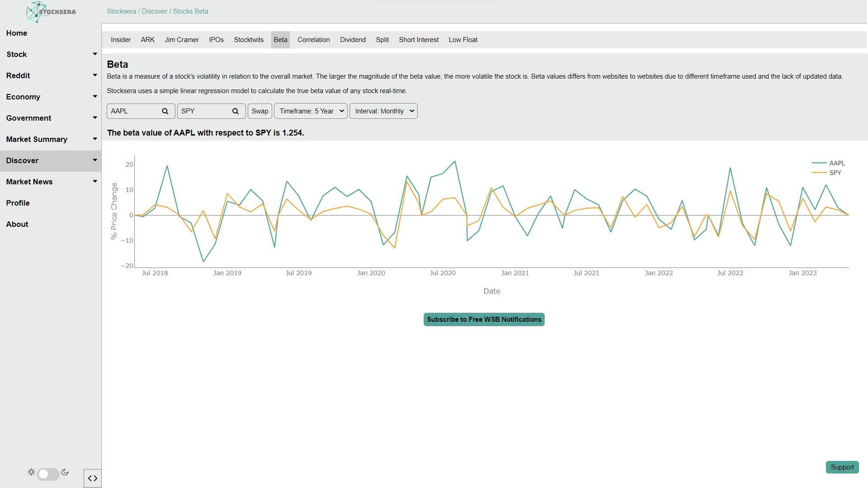Toggle the dark mode switch

[x=48, y=474]
